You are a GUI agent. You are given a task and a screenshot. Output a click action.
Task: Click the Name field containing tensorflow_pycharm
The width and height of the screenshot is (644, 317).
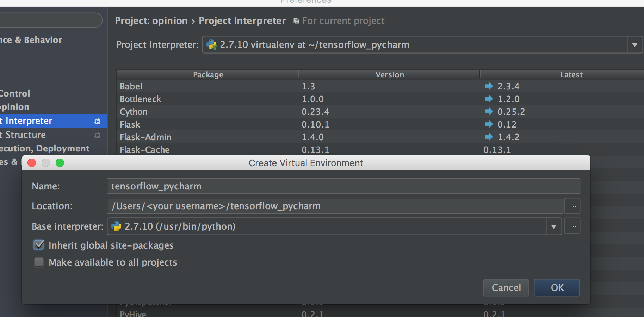click(x=343, y=186)
